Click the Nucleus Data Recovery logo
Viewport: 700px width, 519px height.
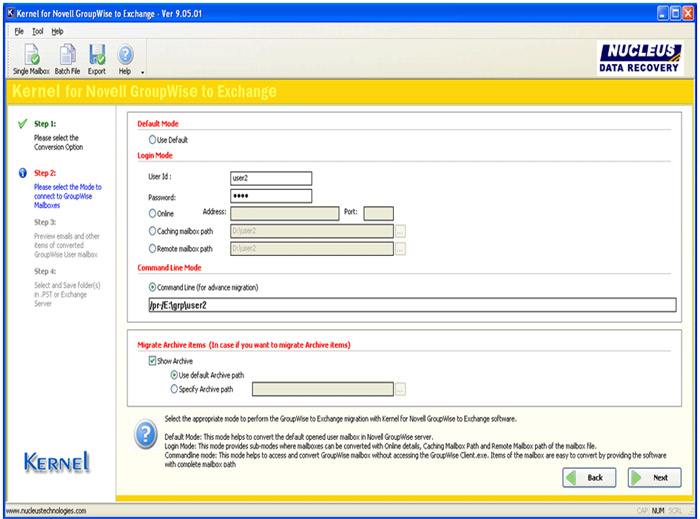tap(640, 58)
